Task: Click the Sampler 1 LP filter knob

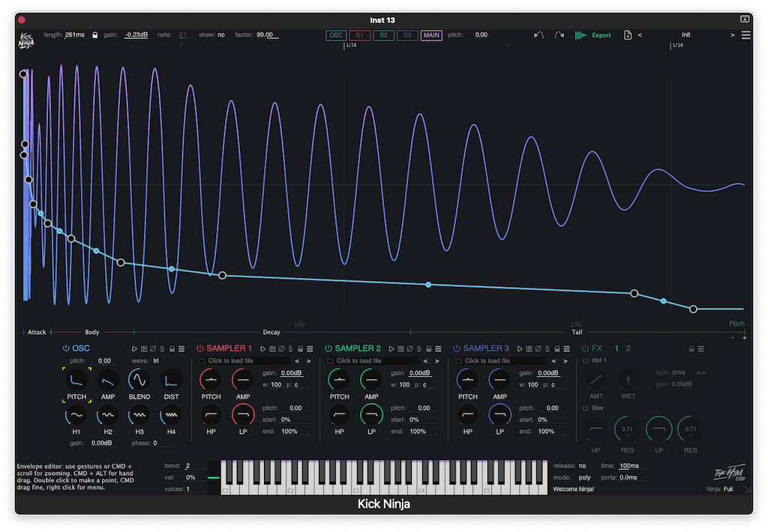Action: pyautogui.click(x=243, y=416)
